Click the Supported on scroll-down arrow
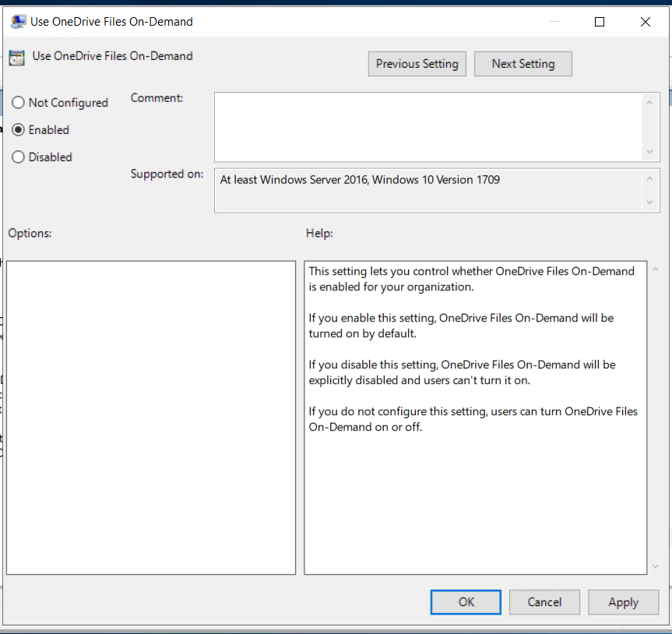The height and width of the screenshot is (634, 672). (x=649, y=202)
